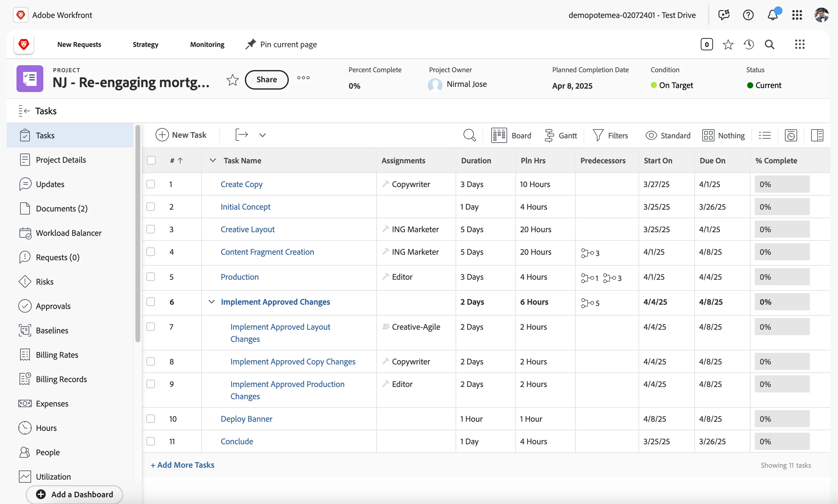The image size is (838, 504).
Task: Check the box for Production task
Action: [151, 277]
